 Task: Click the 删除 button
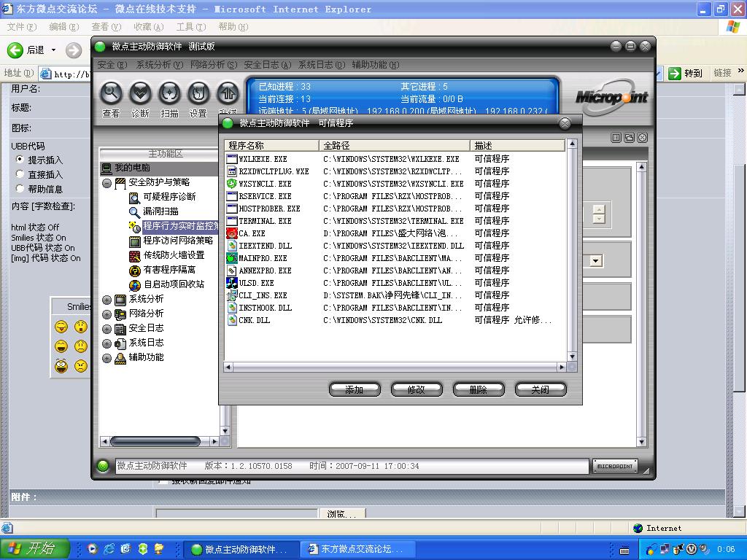pyautogui.click(x=479, y=390)
